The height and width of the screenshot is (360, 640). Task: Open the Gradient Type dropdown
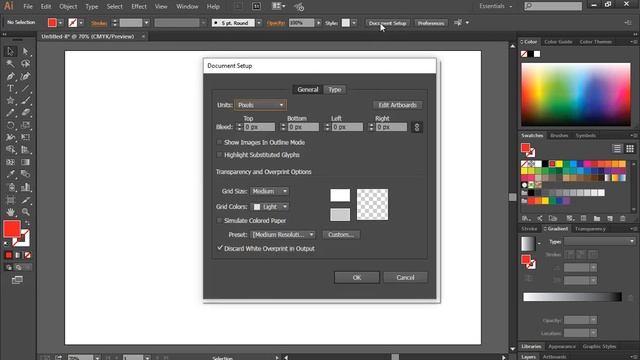(600, 241)
